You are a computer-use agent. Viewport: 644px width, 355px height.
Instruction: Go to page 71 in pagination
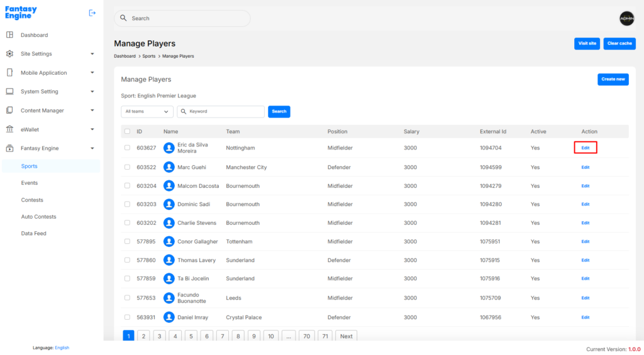325,336
